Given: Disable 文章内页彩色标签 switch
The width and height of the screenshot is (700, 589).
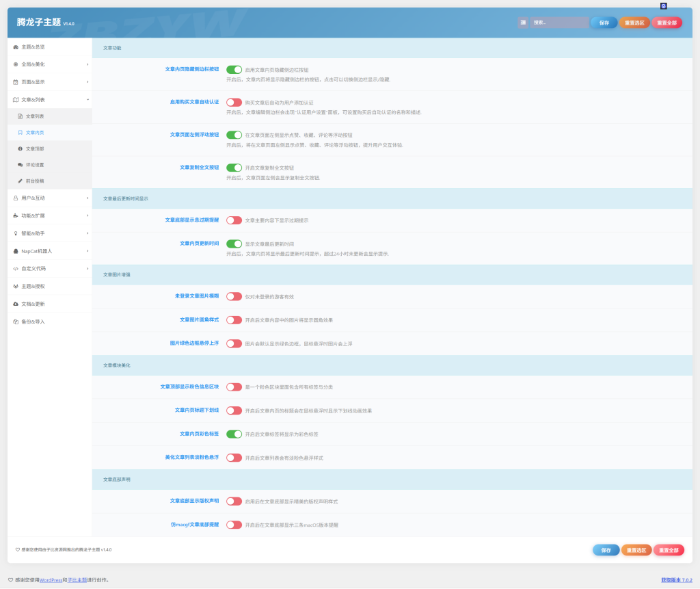Looking at the screenshot, I should [234, 434].
